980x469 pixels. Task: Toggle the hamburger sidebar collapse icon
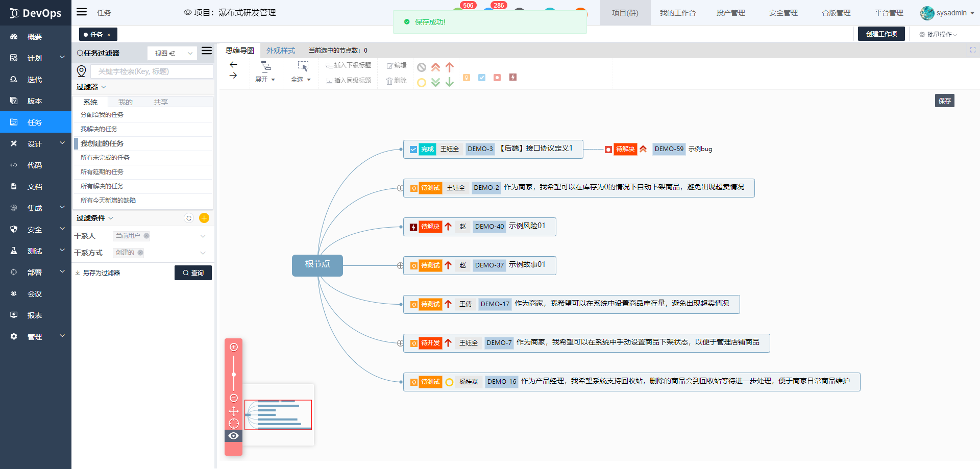pos(82,12)
